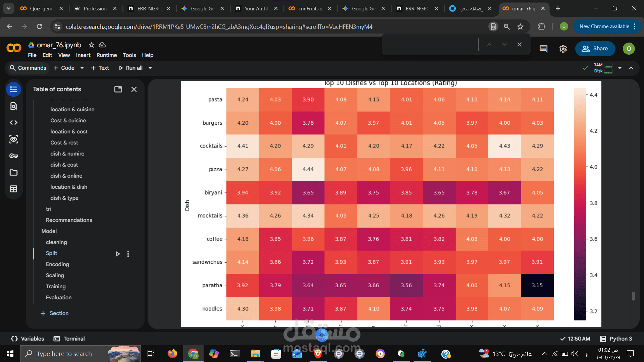
Task: Open the Runtime menu
Action: tap(106, 55)
